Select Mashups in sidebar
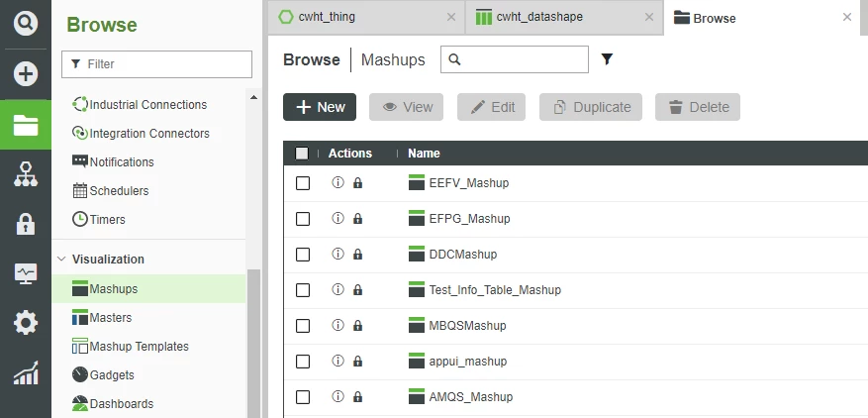Screen dimensions: 868x418 [x=148, y=289]
